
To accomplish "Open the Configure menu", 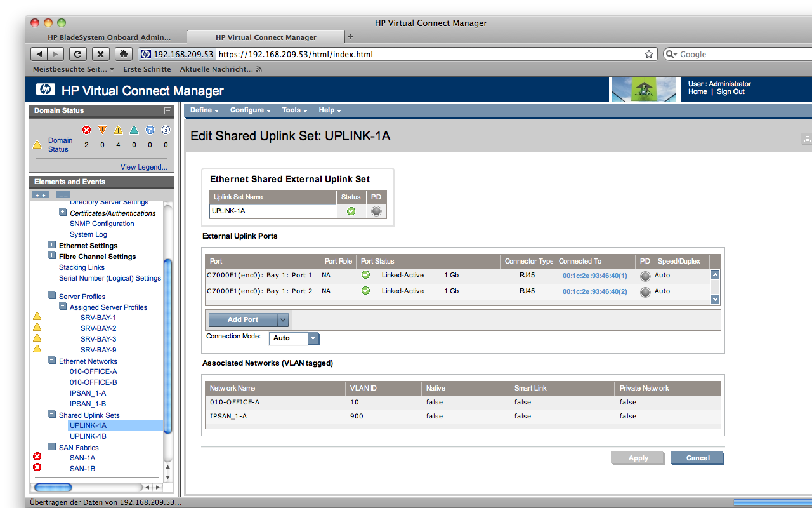I will pyautogui.click(x=250, y=110).
